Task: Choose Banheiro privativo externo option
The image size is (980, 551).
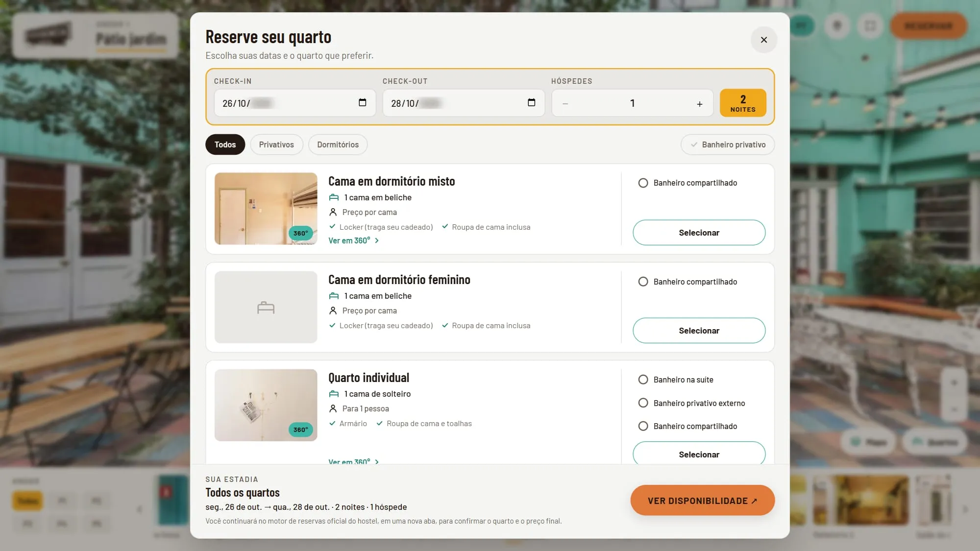Action: click(643, 403)
